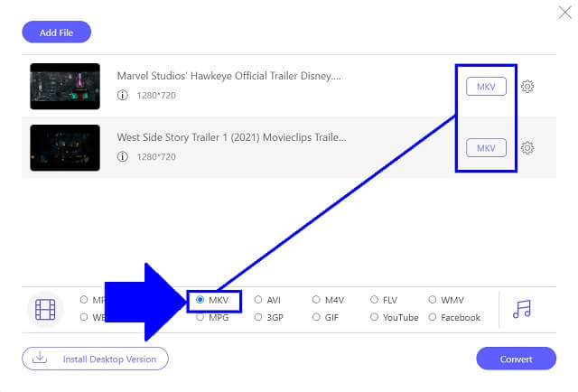This screenshot has height=392, width=578.
Task: Switch to audio formats music note icon
Action: tap(522, 309)
